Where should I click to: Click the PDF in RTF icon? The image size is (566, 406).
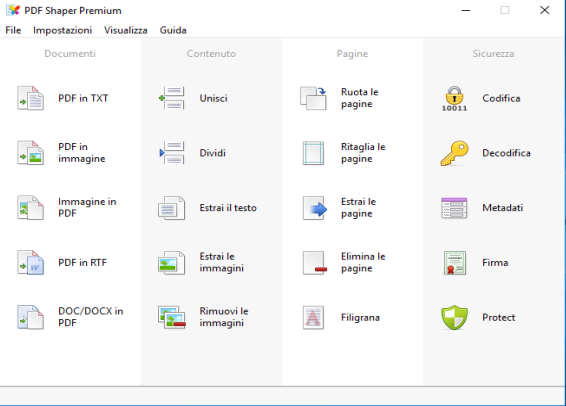(x=31, y=263)
